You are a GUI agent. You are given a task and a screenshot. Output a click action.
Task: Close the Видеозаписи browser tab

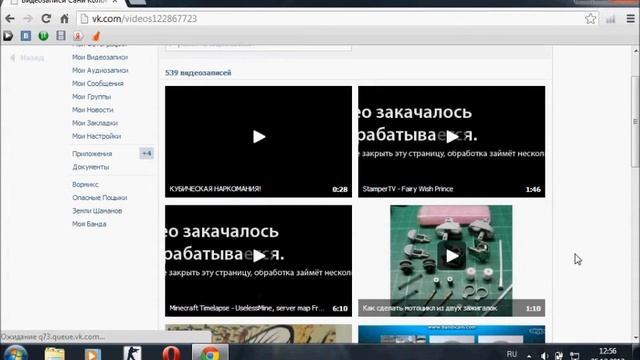115,2
